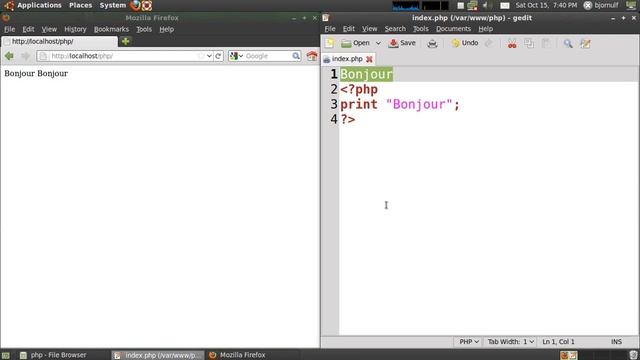Open Firefox Tools menu

pos(144,29)
